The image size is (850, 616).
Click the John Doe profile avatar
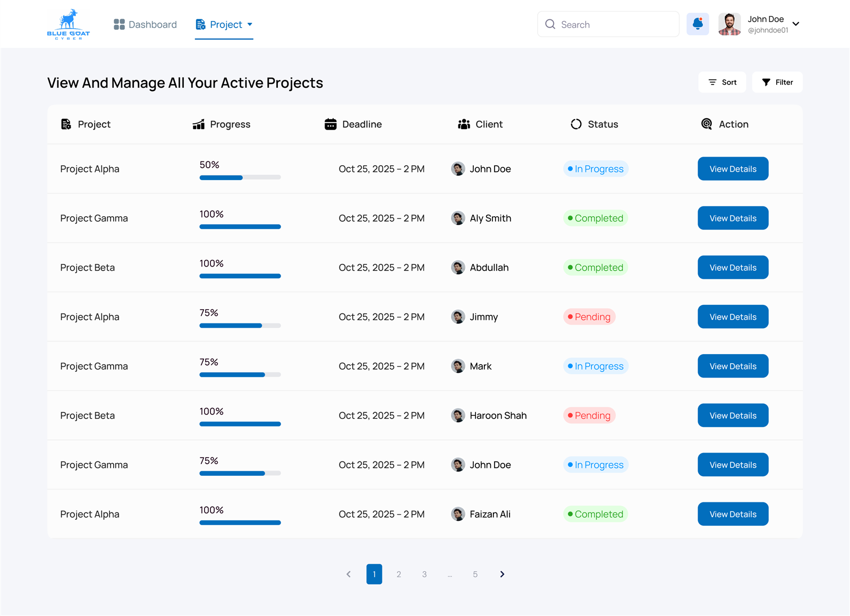pos(729,24)
